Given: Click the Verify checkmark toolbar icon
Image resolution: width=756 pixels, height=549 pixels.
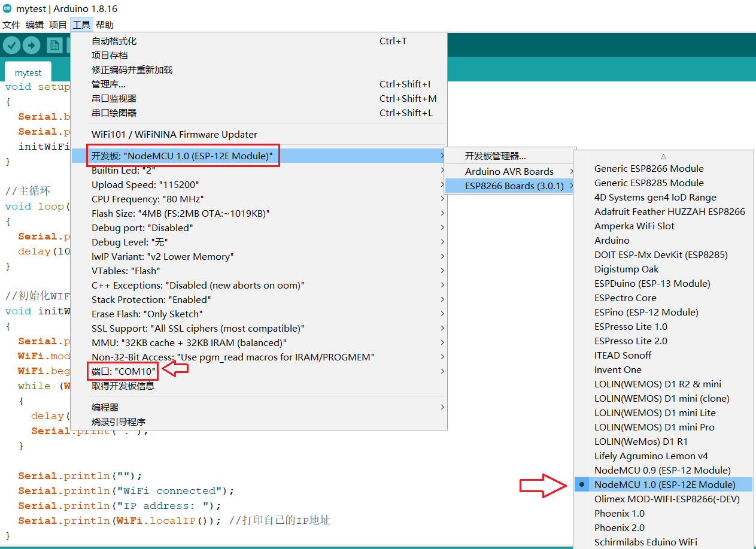Looking at the screenshot, I should 12,46.
